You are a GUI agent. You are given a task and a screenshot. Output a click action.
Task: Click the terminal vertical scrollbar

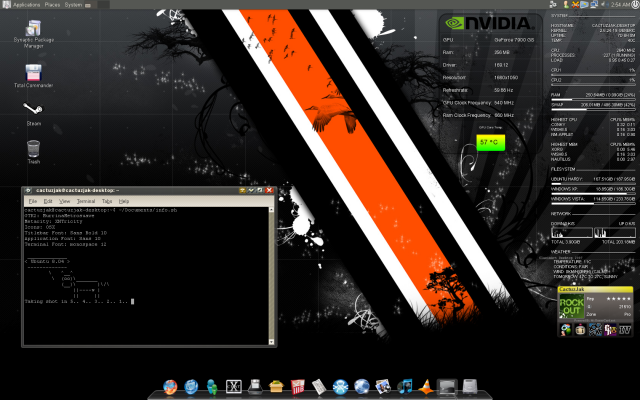click(x=271, y=276)
